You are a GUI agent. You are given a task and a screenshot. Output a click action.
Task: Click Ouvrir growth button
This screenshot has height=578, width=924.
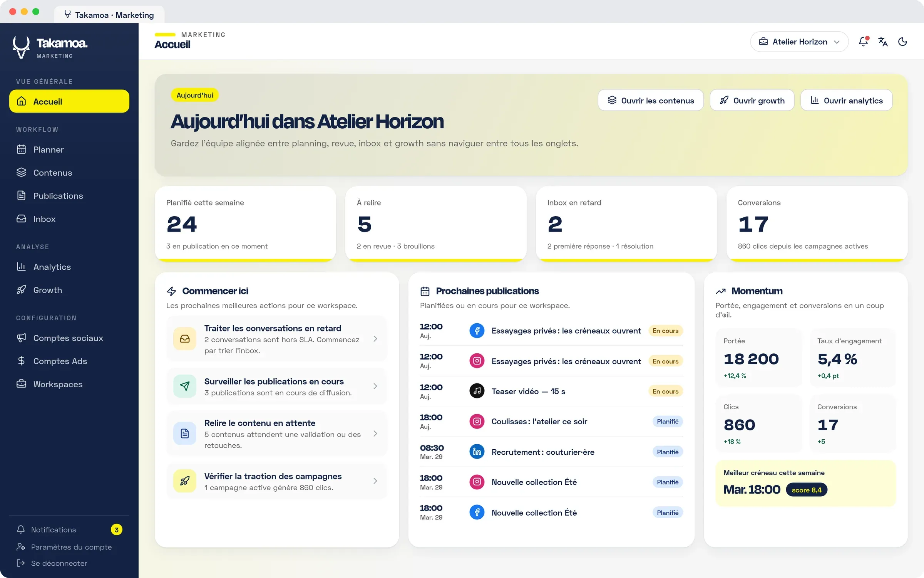[x=752, y=100]
